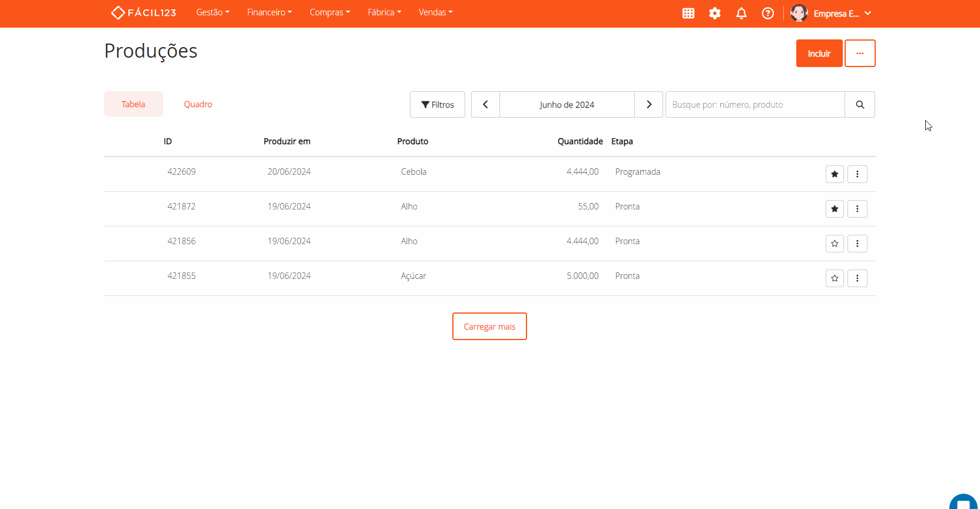Focus the search by número, produto field

click(x=754, y=105)
